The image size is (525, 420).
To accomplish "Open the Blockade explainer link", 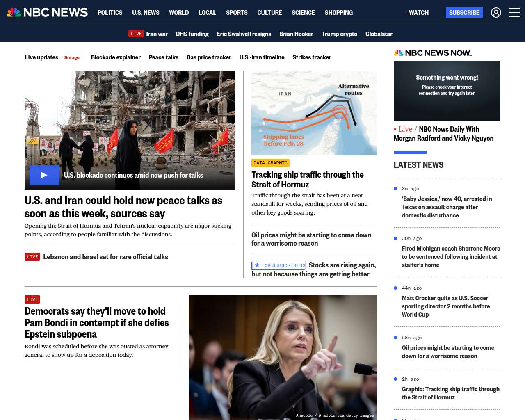I will click(116, 57).
